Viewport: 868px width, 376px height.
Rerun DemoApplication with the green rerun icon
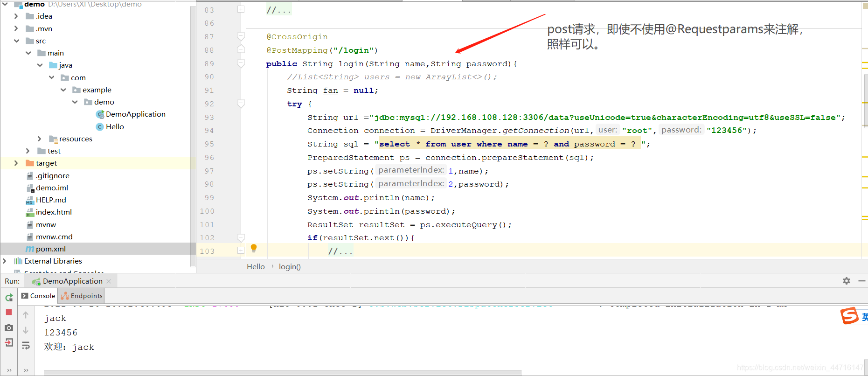point(9,297)
